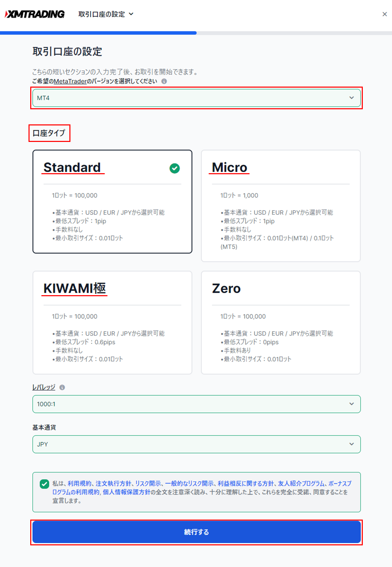
Task: Show info about MetaTrader version
Action: (x=164, y=81)
